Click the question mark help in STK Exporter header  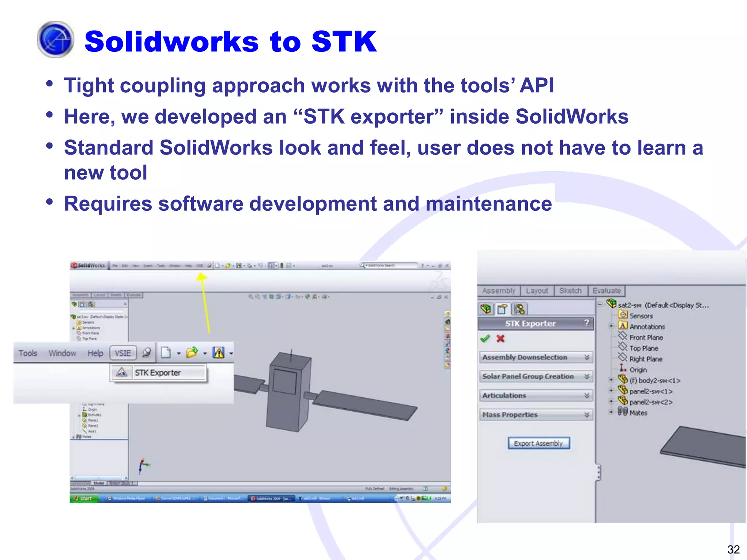[x=587, y=323]
